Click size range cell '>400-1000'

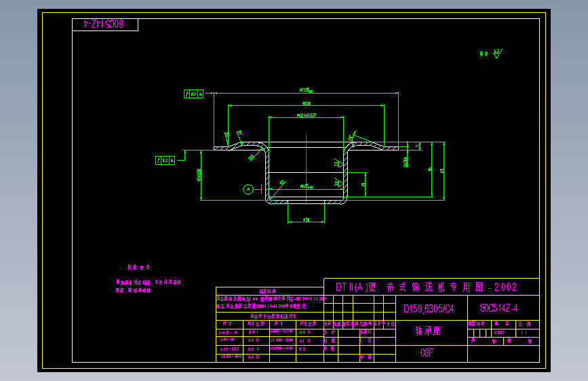pos(281,332)
